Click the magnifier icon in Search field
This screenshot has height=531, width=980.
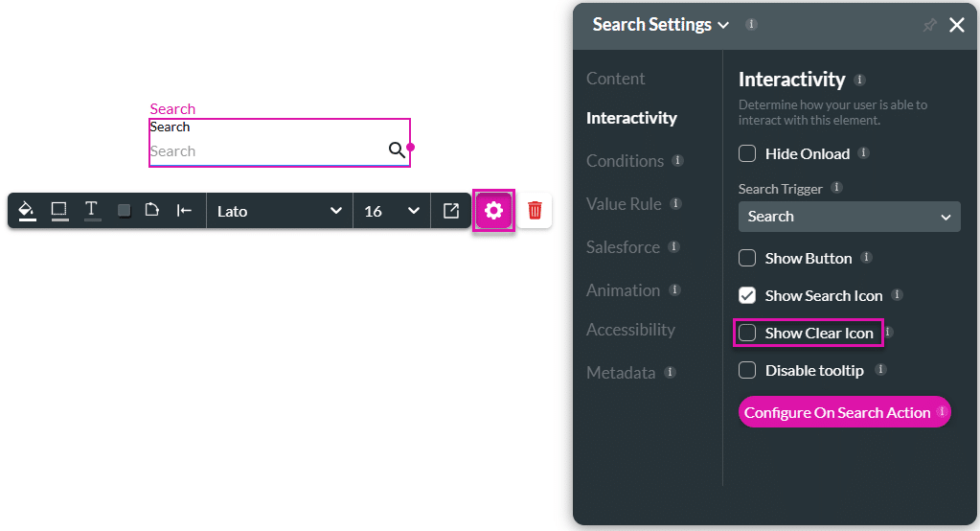click(397, 150)
